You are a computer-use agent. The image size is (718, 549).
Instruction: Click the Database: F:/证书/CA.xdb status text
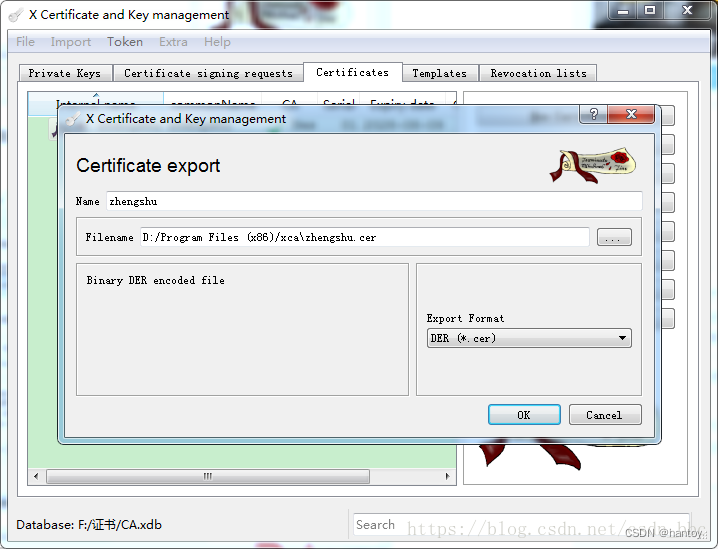[x=89, y=525]
